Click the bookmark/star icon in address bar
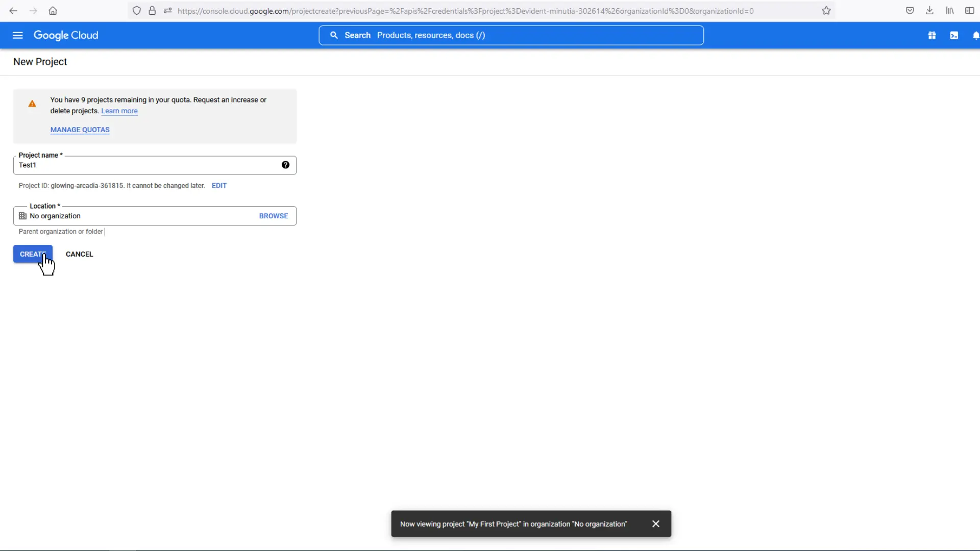The width and height of the screenshot is (980, 551). click(x=826, y=11)
